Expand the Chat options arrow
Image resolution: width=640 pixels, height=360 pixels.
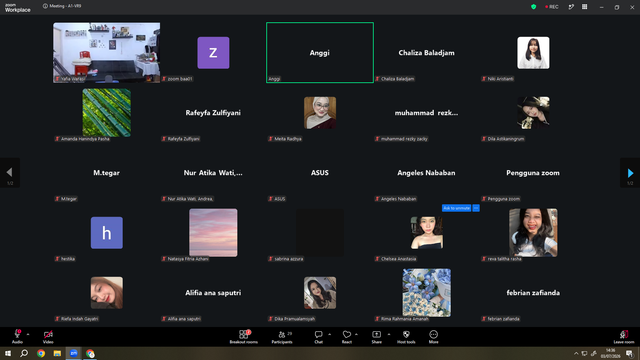coord(329,334)
